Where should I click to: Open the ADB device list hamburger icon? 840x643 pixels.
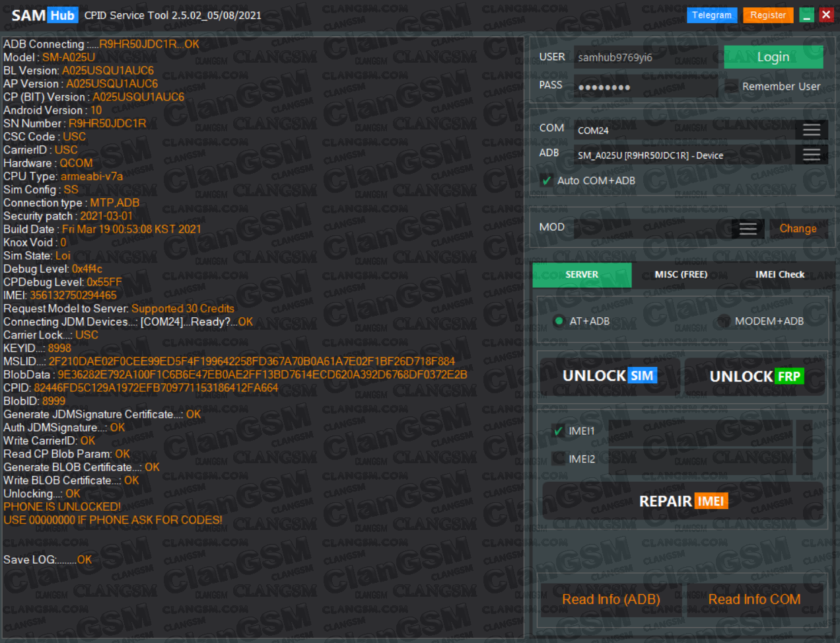point(812,155)
